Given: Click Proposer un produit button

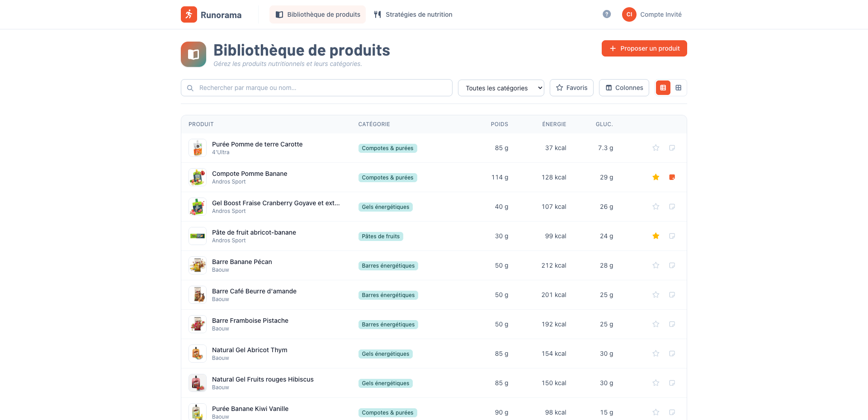Looking at the screenshot, I should [644, 48].
